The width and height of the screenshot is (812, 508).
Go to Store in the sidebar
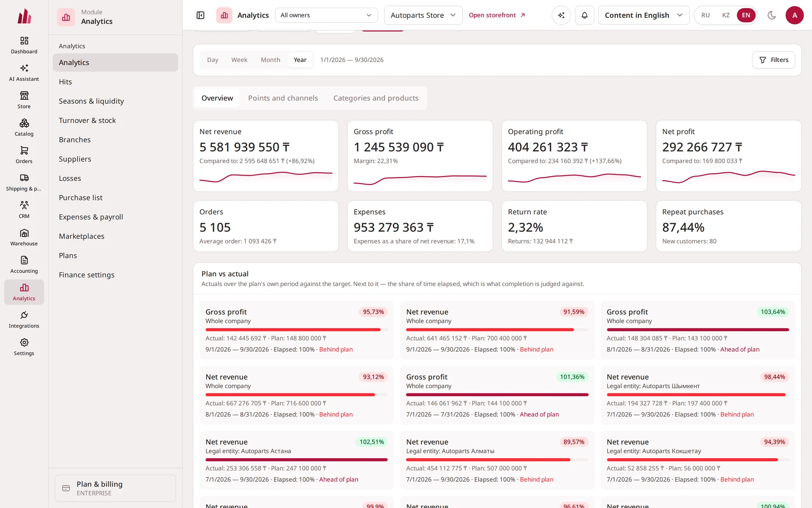[x=24, y=100]
